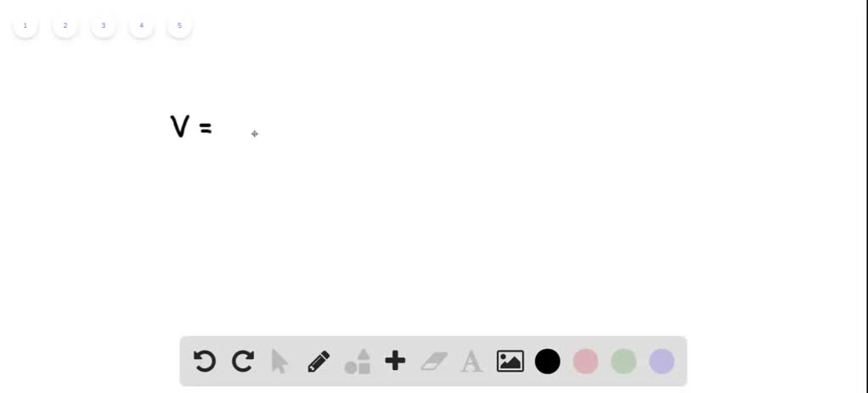Switch to page 4
The height and width of the screenshot is (393, 868).
pos(142,25)
